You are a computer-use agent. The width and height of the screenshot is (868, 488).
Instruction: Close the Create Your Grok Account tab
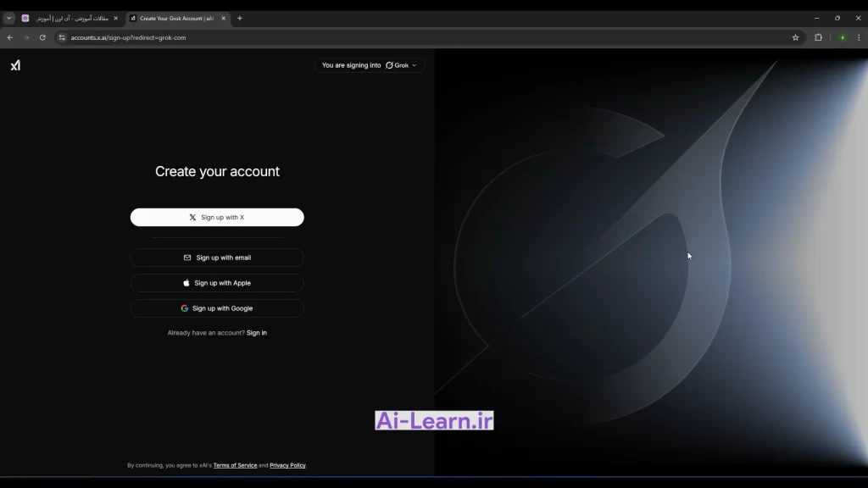pyautogui.click(x=224, y=19)
